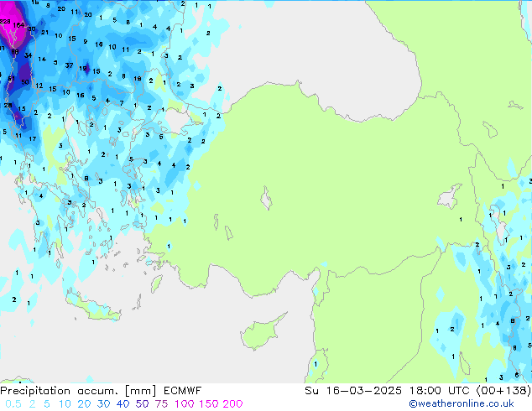Click the 40 mm legend value
The width and height of the screenshot is (532, 411).
(x=123, y=404)
